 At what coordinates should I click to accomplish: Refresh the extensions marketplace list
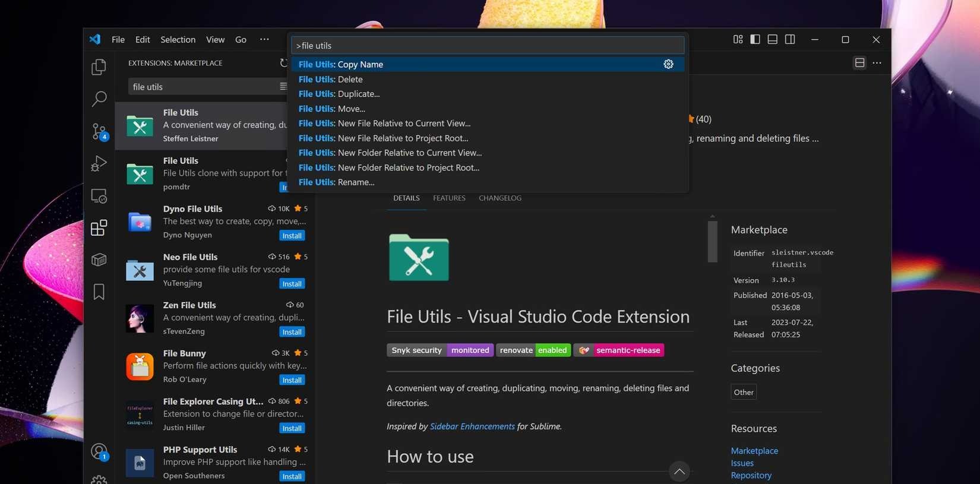284,63
